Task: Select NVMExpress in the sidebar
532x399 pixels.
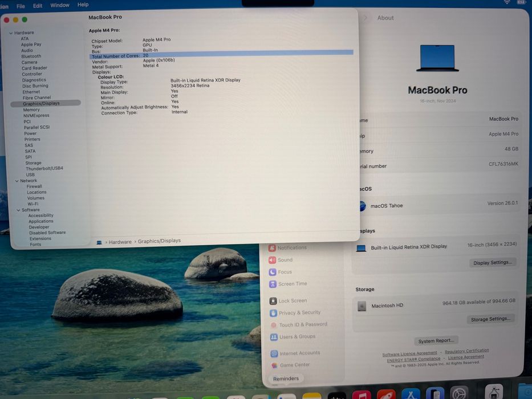Action: [36, 116]
